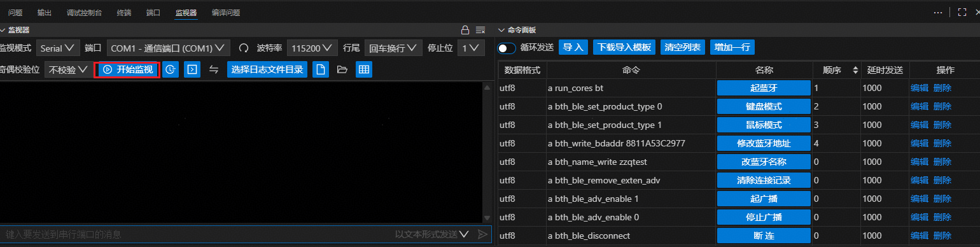The image size is (980, 247).
Task: Send the 起蓝牙 command
Action: point(764,88)
